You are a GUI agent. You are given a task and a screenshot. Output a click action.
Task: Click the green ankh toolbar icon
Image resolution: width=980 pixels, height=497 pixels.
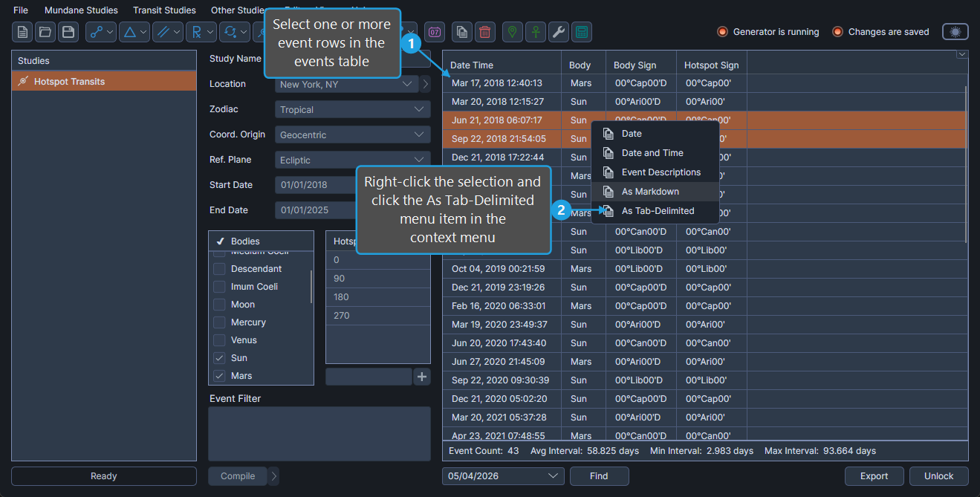click(535, 32)
